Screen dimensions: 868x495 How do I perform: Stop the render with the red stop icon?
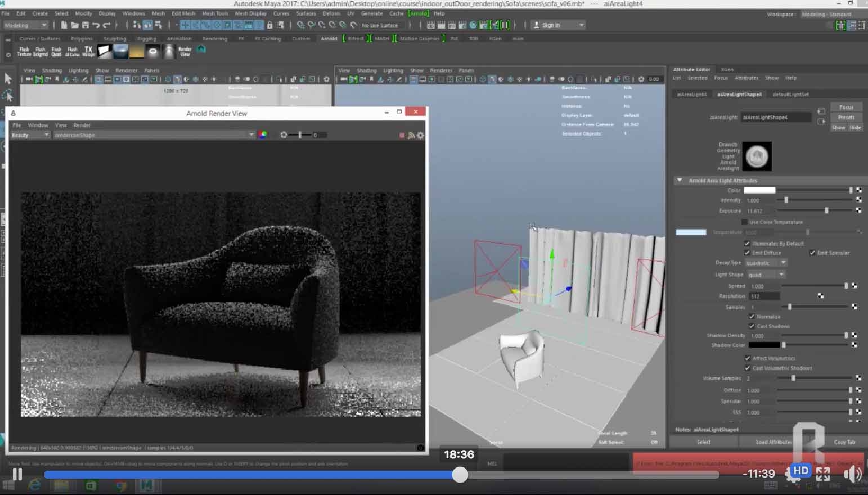[x=402, y=135]
